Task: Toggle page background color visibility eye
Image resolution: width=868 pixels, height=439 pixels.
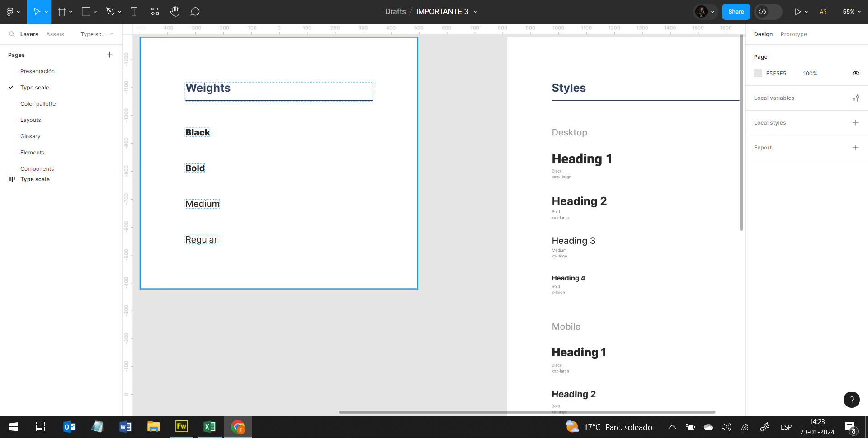Action: 855,73
